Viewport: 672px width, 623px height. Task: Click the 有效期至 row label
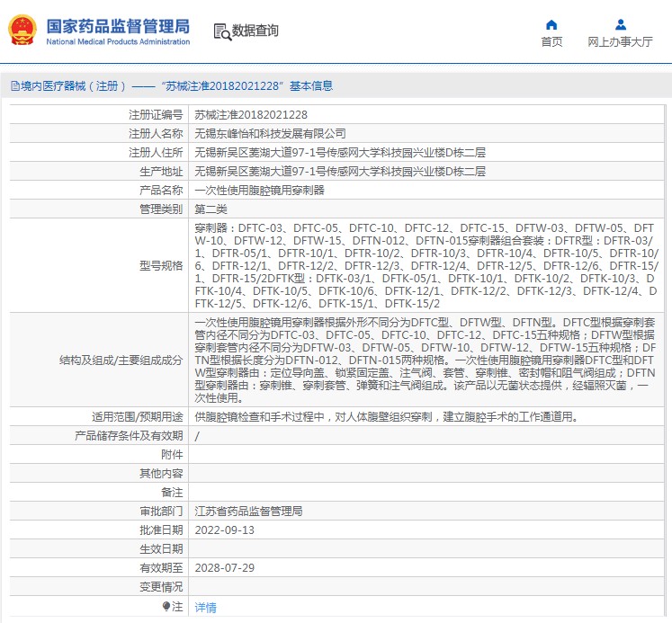161,568
